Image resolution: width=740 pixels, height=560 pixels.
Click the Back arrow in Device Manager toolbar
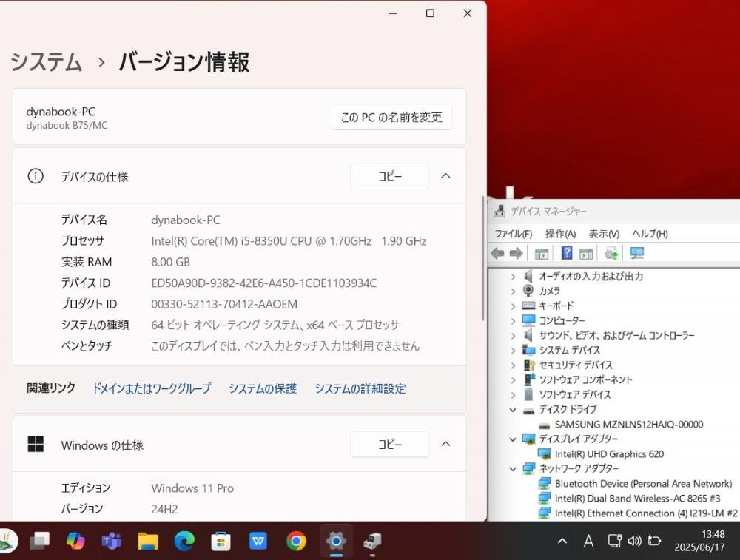[x=497, y=253]
